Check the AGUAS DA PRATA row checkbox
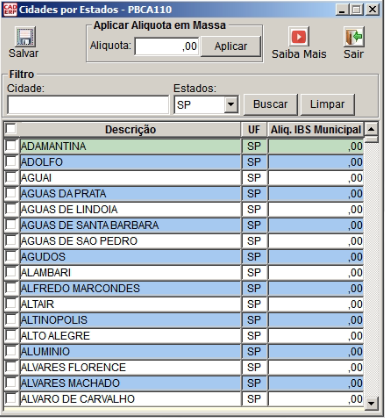 11,193
